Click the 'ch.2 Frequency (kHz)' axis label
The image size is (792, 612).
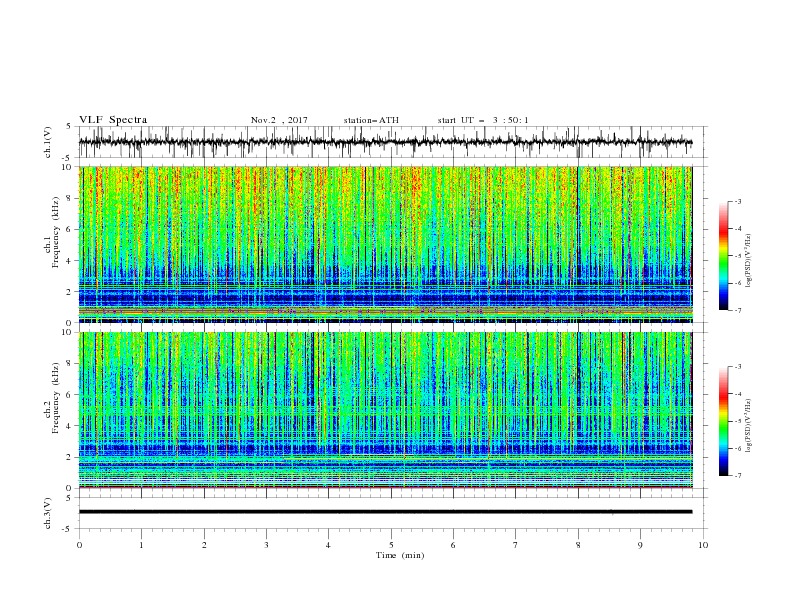click(51, 398)
